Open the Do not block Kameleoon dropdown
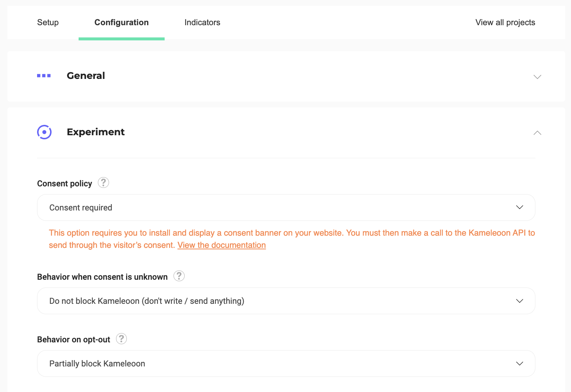Screen dimensions: 571x392 tap(260, 301)
